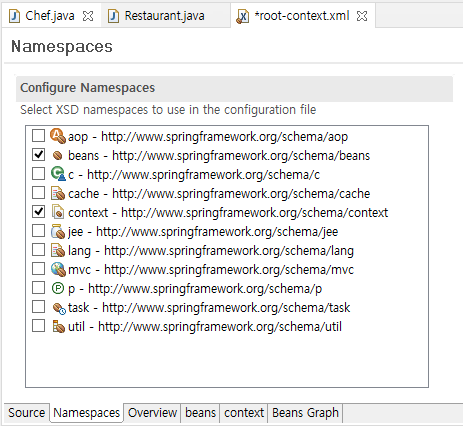Select the aop schema URL text
Viewport: 463px width, 426px height.
pos(225,137)
